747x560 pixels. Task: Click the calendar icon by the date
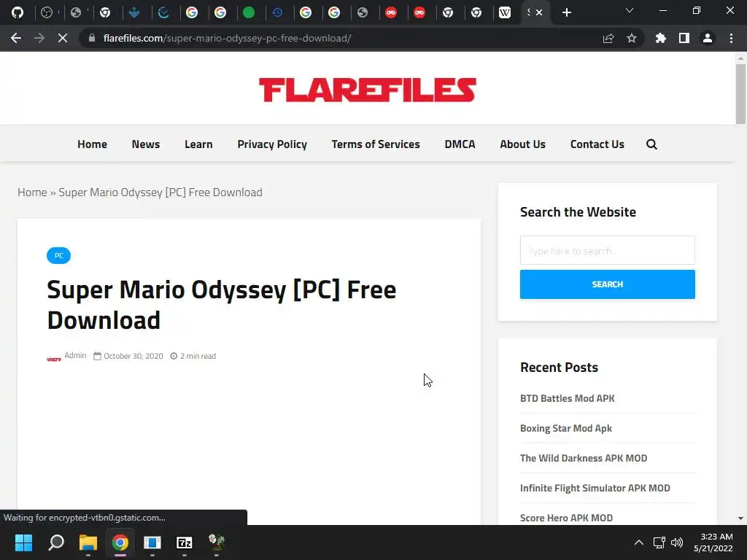97,356
